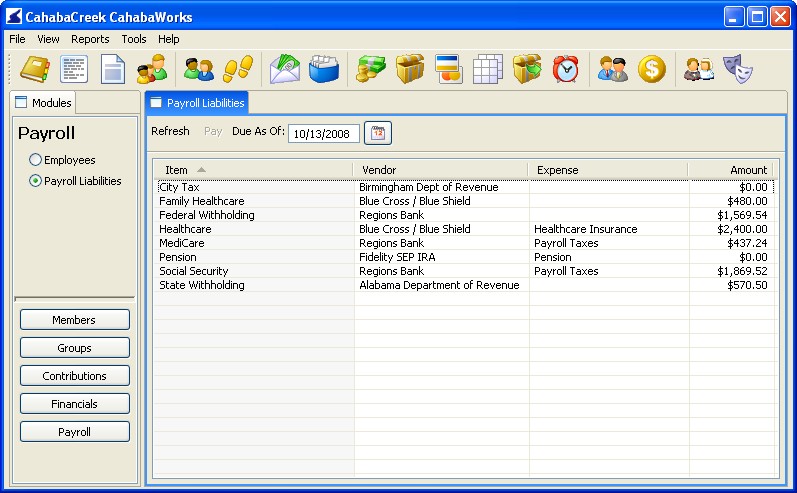Click the Members module button
Screen dimensions: 797x493
[x=75, y=320]
